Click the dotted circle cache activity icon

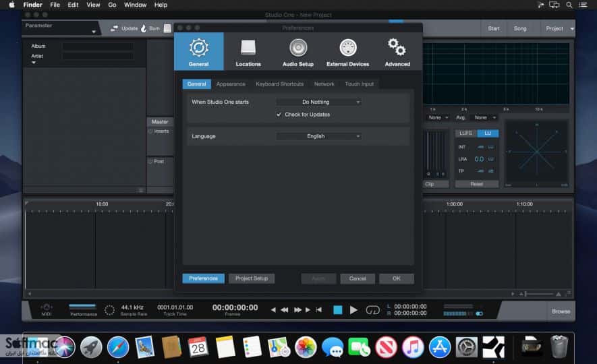tap(109, 310)
